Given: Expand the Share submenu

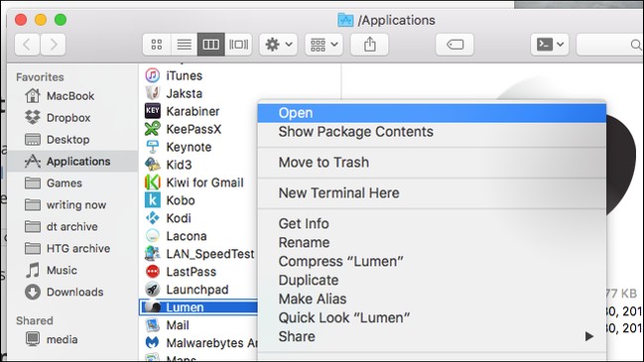Looking at the screenshot, I should 432,336.
